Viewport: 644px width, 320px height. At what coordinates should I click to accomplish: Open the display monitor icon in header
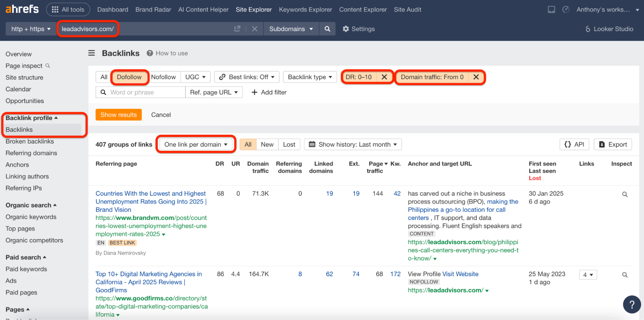[x=551, y=10]
